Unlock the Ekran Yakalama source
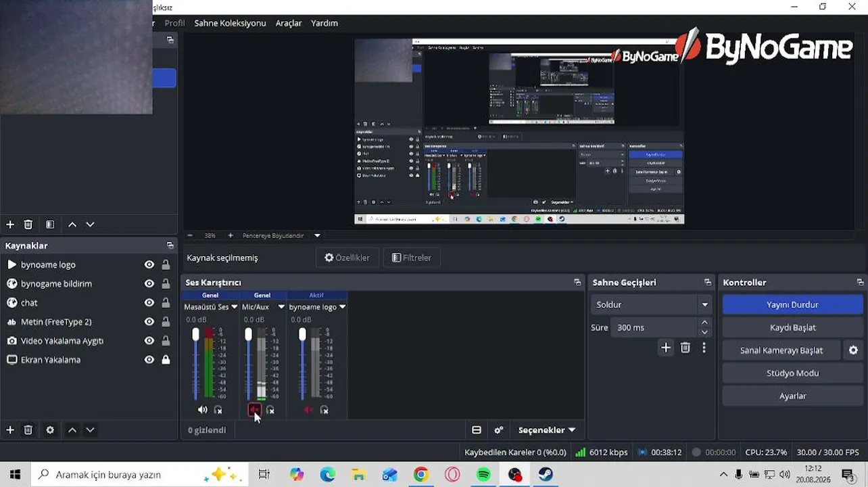 166,360
